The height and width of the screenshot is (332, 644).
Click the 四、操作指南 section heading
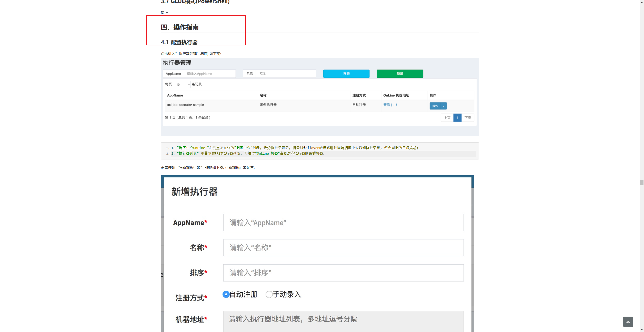tap(180, 27)
